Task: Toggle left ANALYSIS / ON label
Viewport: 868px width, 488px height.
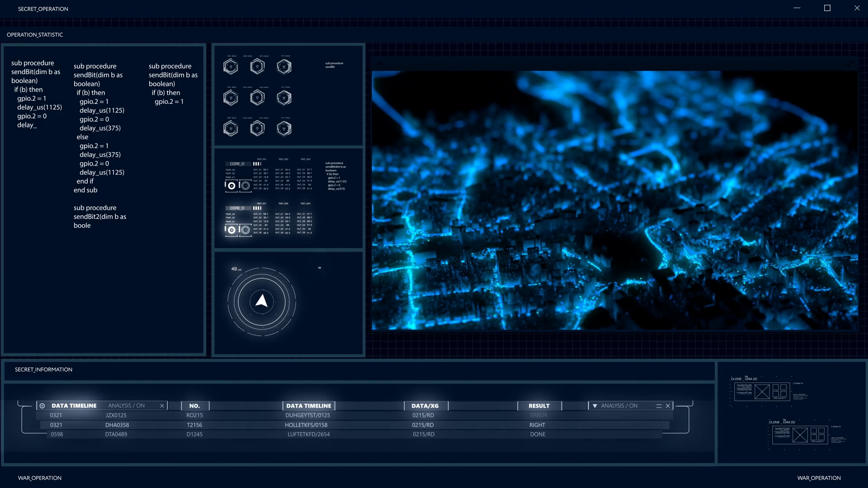Action: 126,406
